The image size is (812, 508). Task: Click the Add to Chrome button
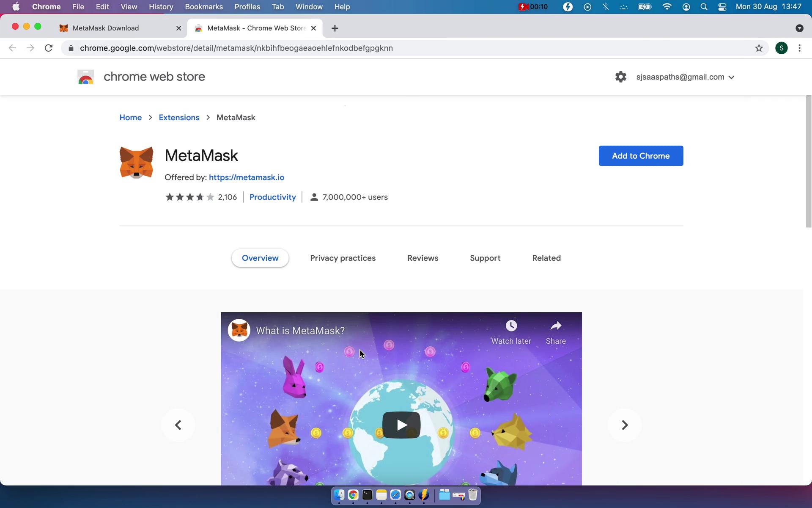(x=641, y=156)
